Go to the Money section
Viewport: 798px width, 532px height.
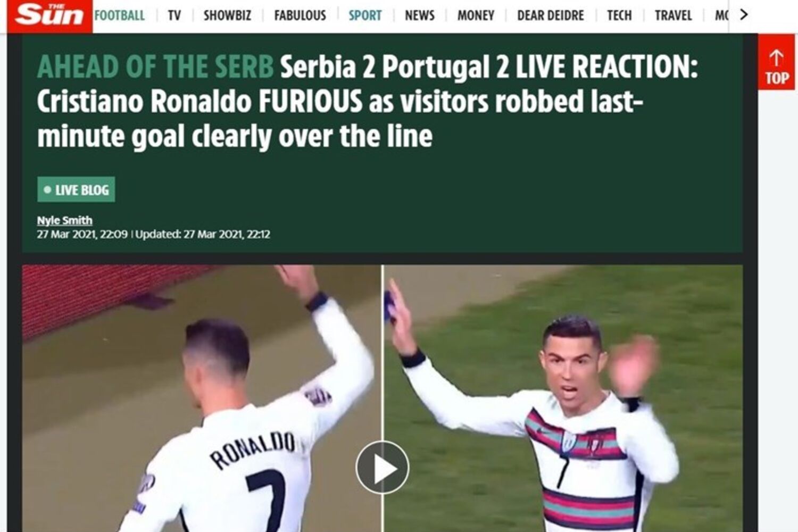click(476, 15)
